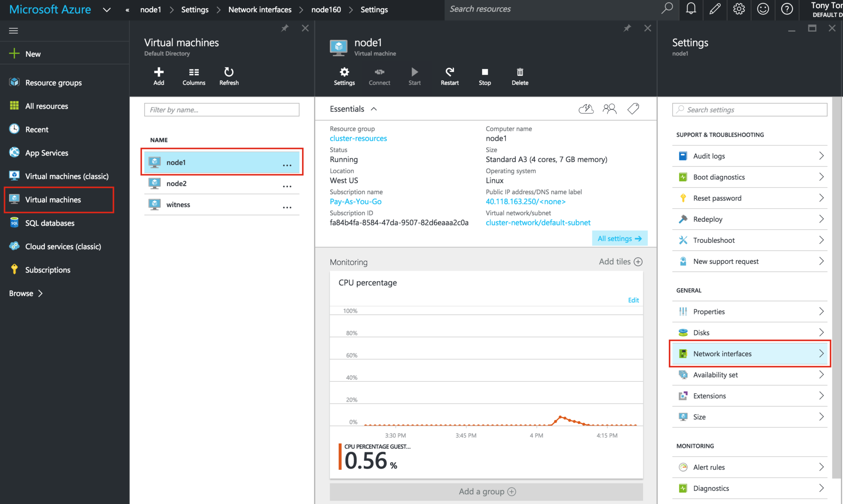Open the notifications bell icon
This screenshot has height=504, width=843.
click(x=691, y=9)
